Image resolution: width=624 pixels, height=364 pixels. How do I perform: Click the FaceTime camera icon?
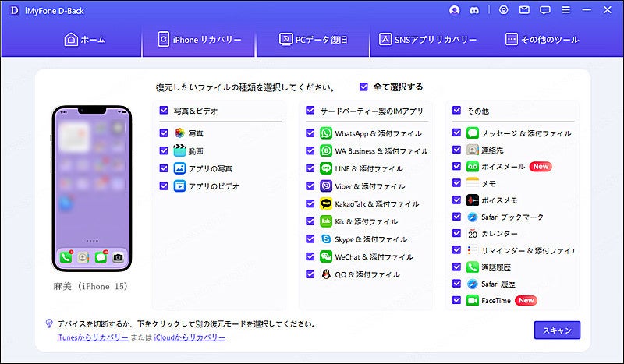click(473, 300)
